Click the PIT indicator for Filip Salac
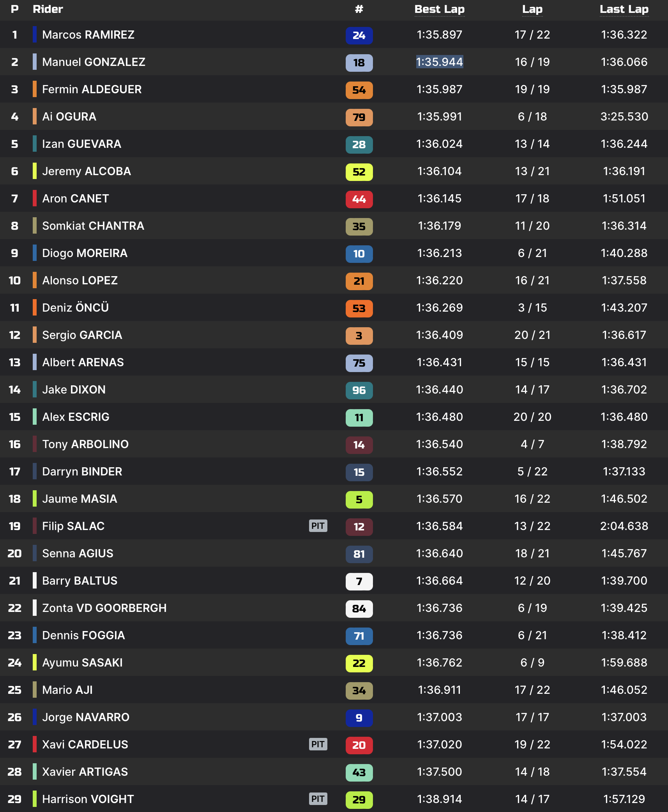The height and width of the screenshot is (812, 668). (x=318, y=526)
